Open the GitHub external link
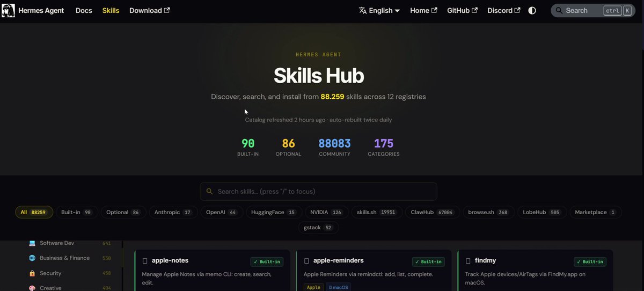Screen dimensions: 644x291 coord(462,10)
